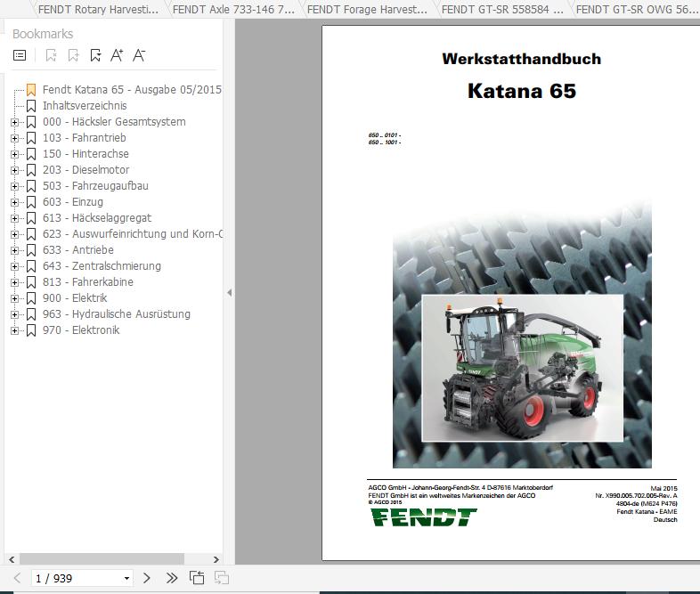Click the previous view icon

197,578
